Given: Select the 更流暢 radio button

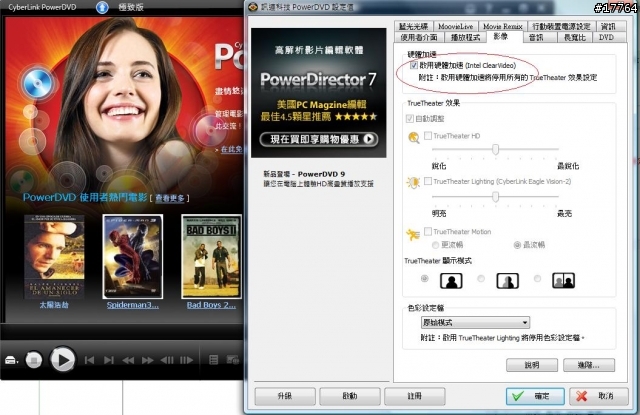Looking at the screenshot, I should pyautogui.click(x=436, y=245).
